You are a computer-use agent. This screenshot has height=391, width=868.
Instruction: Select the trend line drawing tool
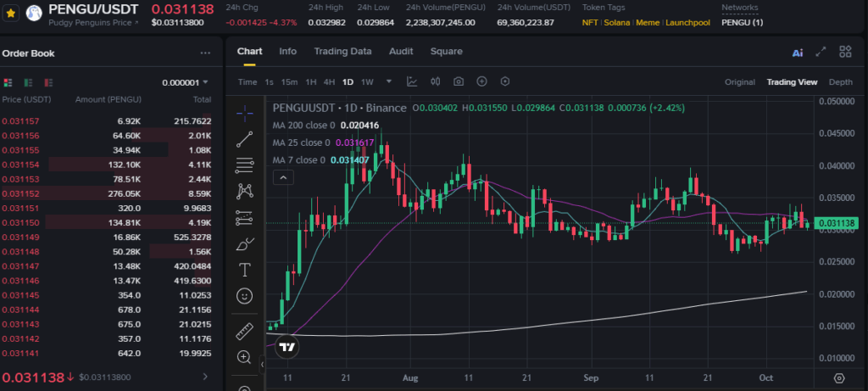click(x=245, y=138)
